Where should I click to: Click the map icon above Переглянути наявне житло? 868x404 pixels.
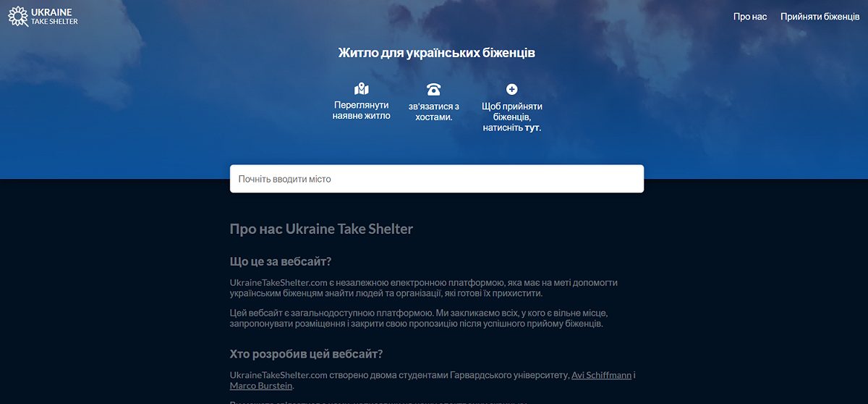(362, 89)
